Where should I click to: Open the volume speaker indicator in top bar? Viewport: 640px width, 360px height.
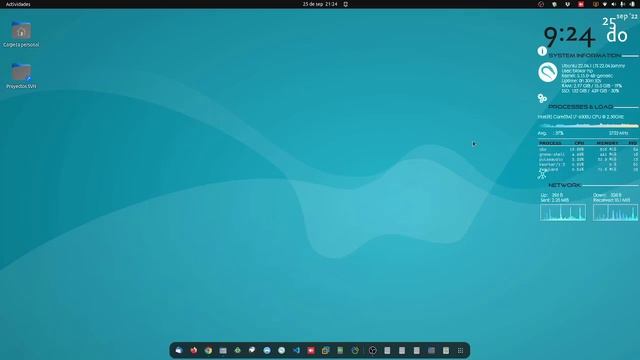(613, 4)
